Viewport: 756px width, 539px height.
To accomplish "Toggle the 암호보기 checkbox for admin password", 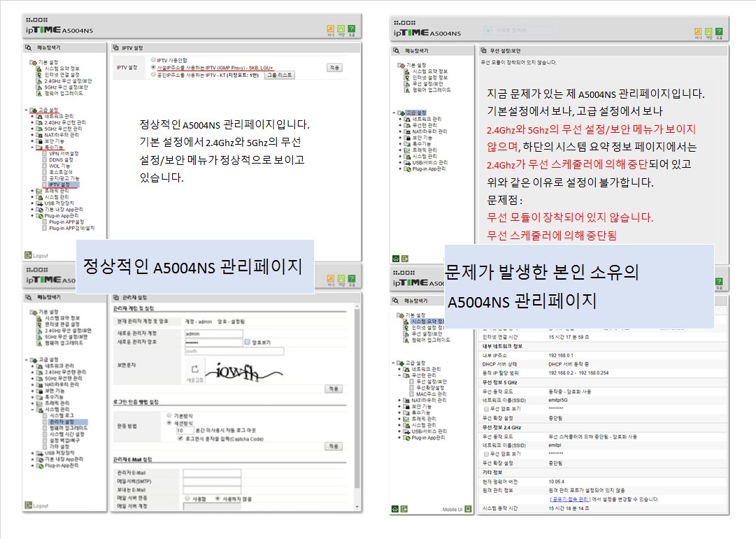I will pyautogui.click(x=248, y=342).
